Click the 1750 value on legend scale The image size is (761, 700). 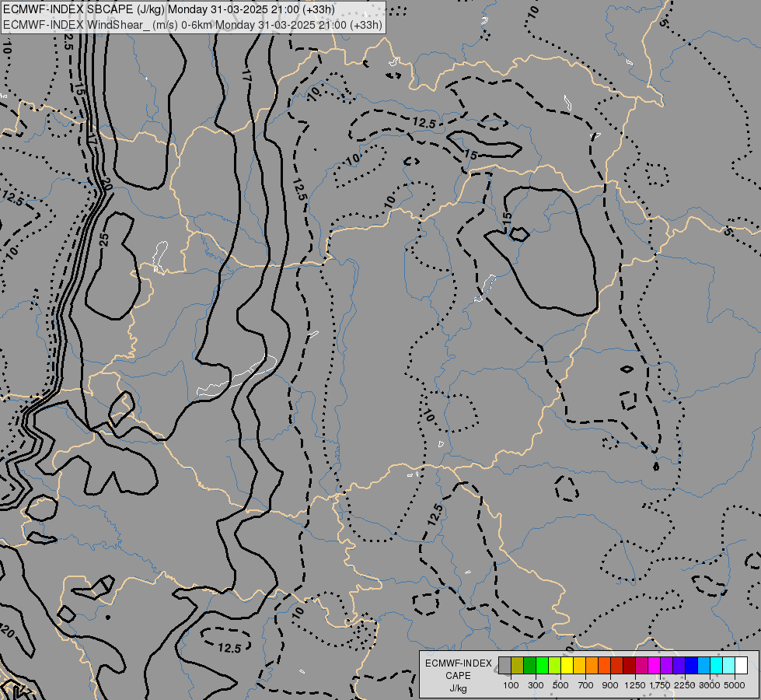[660, 685]
